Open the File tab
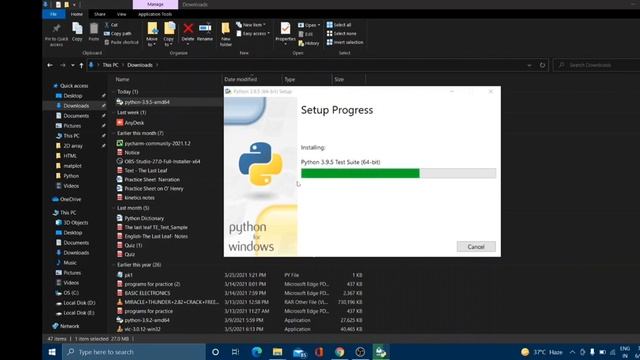The width and height of the screenshot is (640, 360). (x=53, y=14)
